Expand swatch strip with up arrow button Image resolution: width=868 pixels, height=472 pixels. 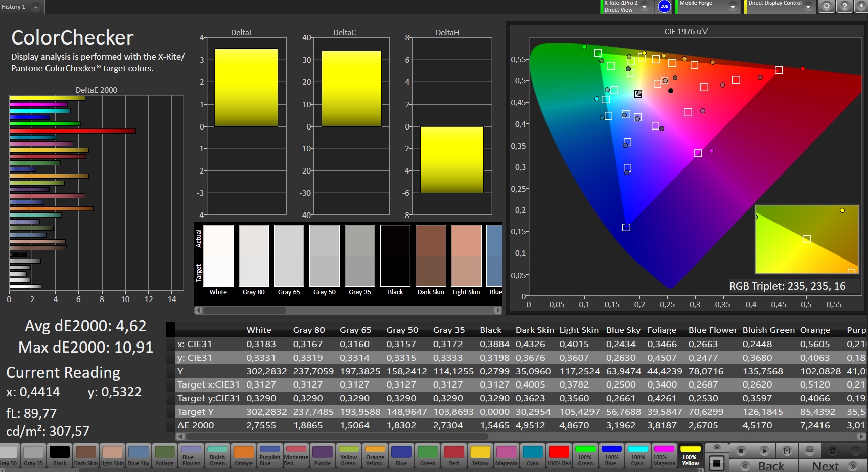point(716,448)
